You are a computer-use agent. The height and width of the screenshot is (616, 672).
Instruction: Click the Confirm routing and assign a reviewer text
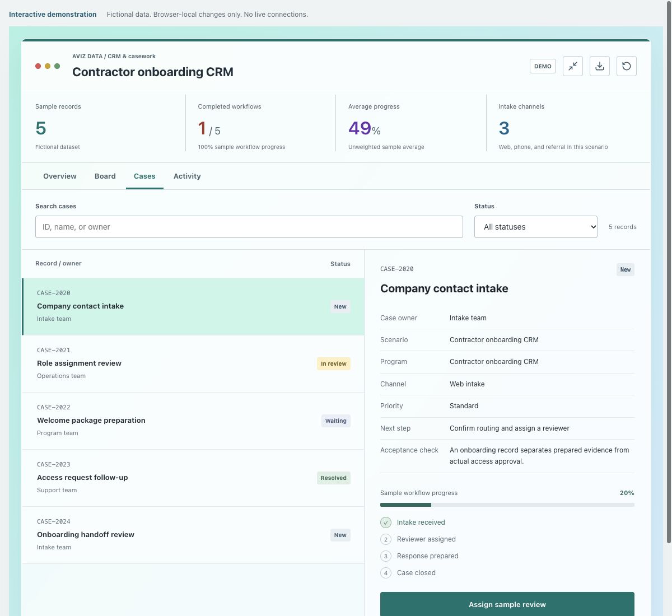(510, 428)
